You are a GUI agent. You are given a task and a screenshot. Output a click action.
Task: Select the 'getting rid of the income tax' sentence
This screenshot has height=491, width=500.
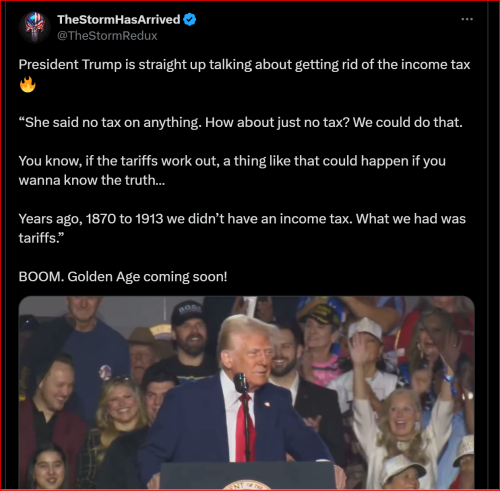click(x=244, y=65)
